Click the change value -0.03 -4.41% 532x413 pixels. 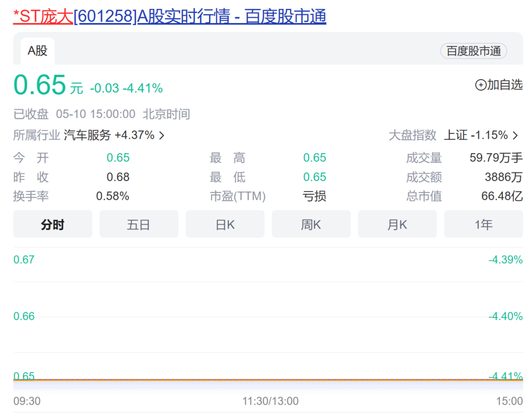click(x=126, y=88)
